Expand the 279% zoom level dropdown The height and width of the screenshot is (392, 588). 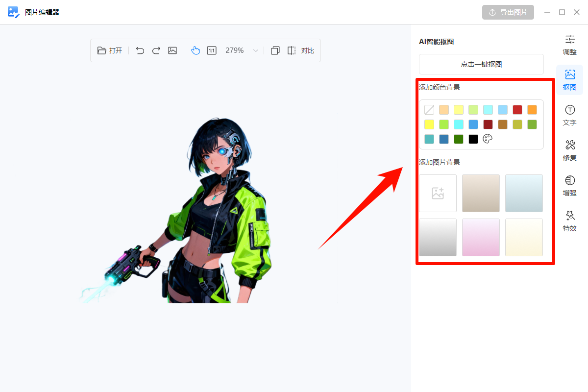tap(255, 50)
